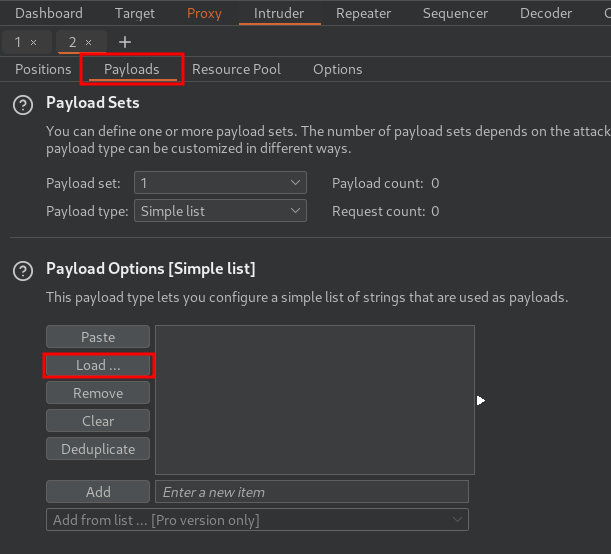Click Load ... to import a payload file
Image resolution: width=611 pixels, height=554 pixels.
(98, 365)
